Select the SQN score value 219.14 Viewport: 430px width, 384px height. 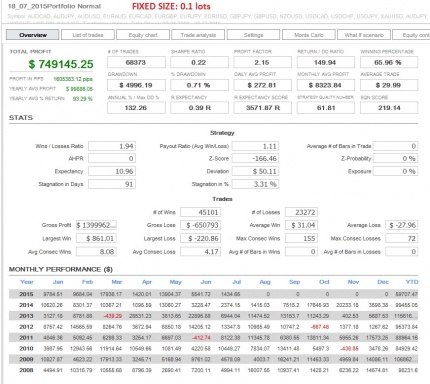(x=389, y=108)
